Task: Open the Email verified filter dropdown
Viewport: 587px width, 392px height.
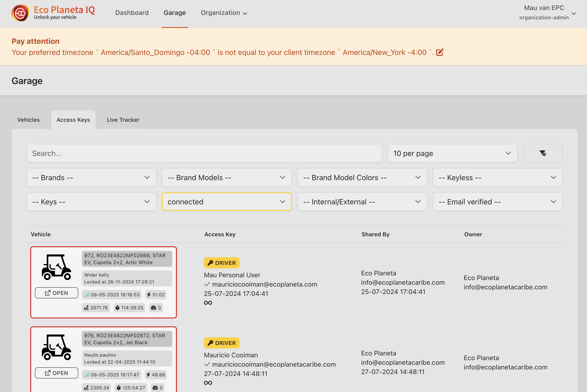Action: tap(498, 202)
